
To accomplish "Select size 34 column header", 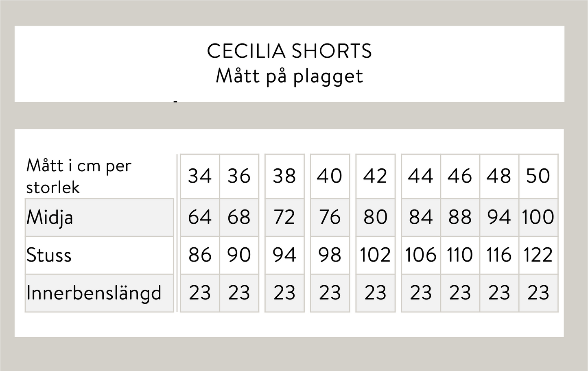I will coord(200,176).
